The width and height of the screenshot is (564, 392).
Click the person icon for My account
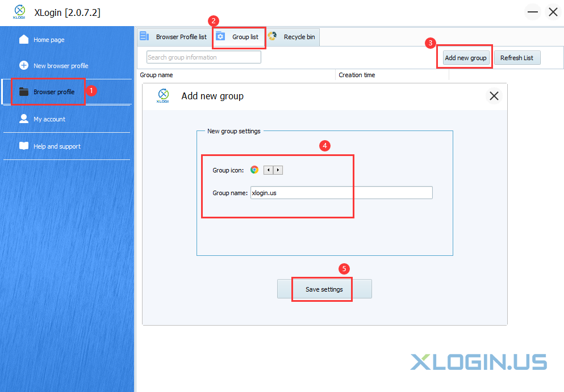(24, 119)
